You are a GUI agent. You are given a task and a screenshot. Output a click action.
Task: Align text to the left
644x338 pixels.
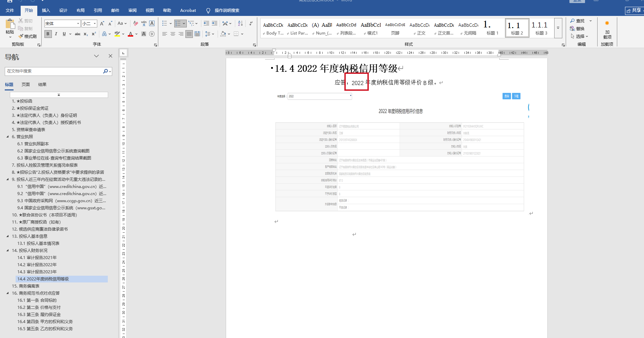click(x=165, y=34)
